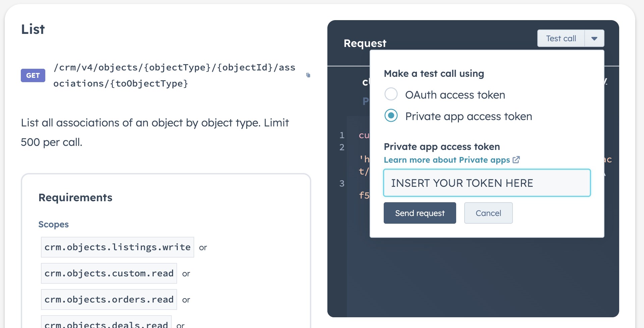This screenshot has width=644, height=328.
Task: Copy the endpoint path with copy icon
Action: point(308,75)
